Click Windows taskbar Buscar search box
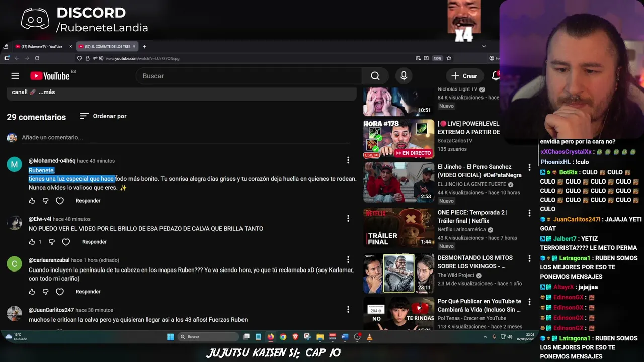This screenshot has height=362, width=644. click(209, 337)
